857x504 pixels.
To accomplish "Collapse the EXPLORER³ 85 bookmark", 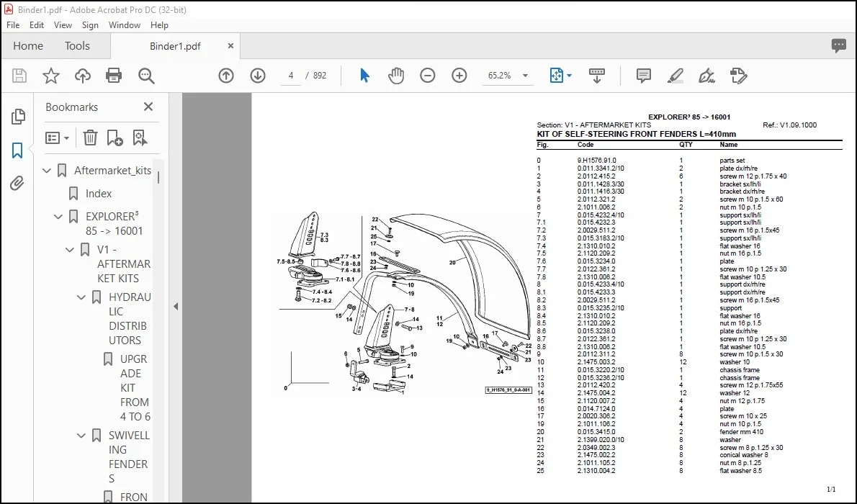I will (58, 217).
